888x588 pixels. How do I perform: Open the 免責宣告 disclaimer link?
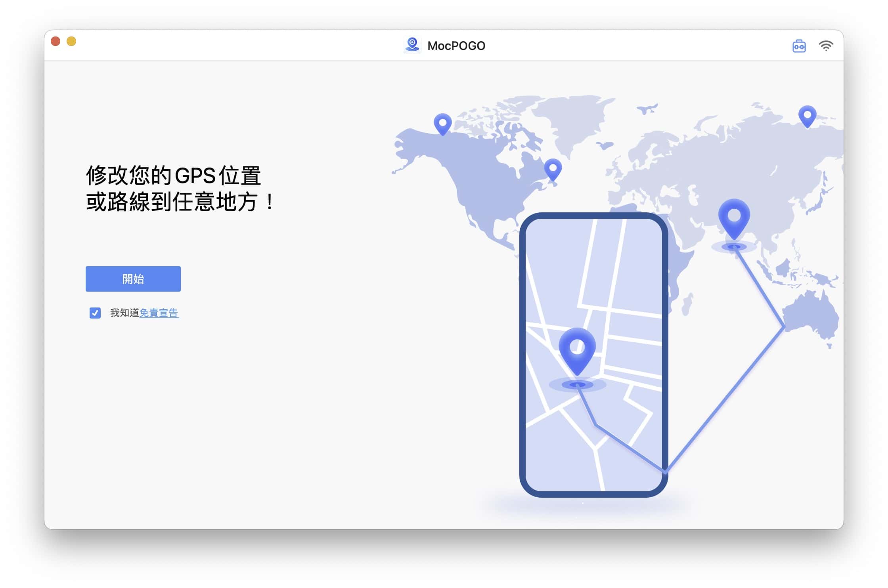159,313
